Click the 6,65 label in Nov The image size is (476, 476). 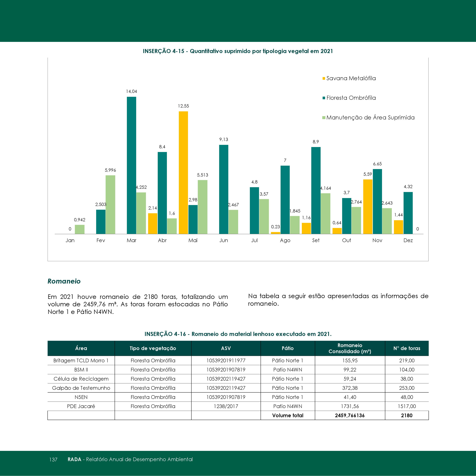[x=377, y=164]
